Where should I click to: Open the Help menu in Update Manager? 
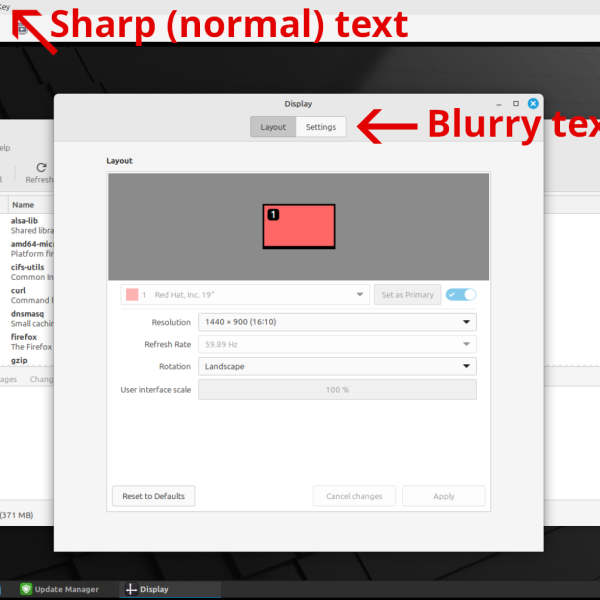(x=5, y=148)
